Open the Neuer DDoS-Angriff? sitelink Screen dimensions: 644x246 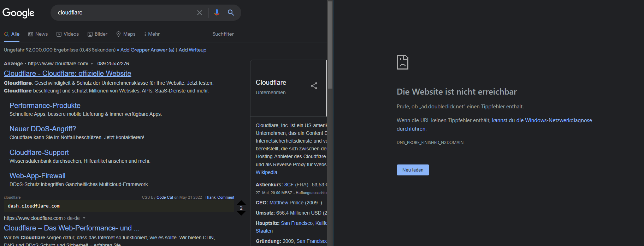[x=43, y=129]
